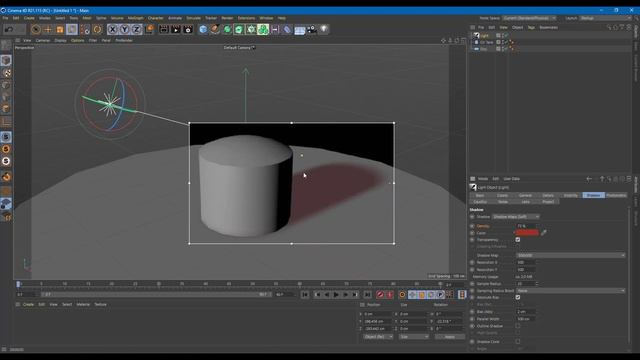
Task: Open Sampling Radius Boost dropdown
Action: (570, 291)
